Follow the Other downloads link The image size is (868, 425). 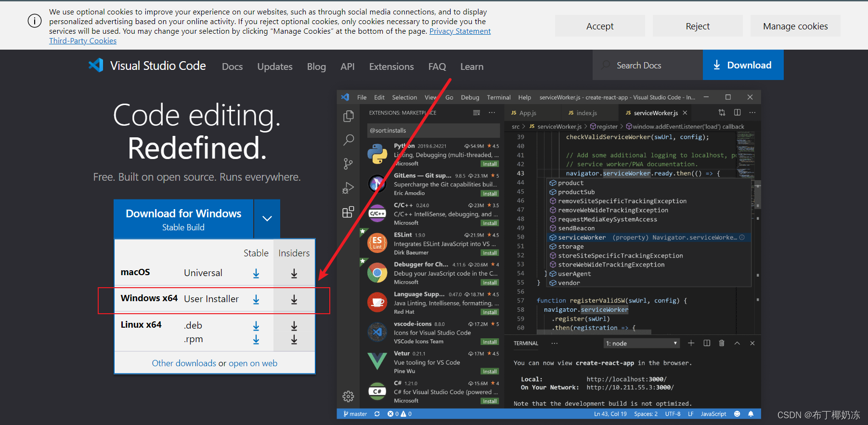184,363
